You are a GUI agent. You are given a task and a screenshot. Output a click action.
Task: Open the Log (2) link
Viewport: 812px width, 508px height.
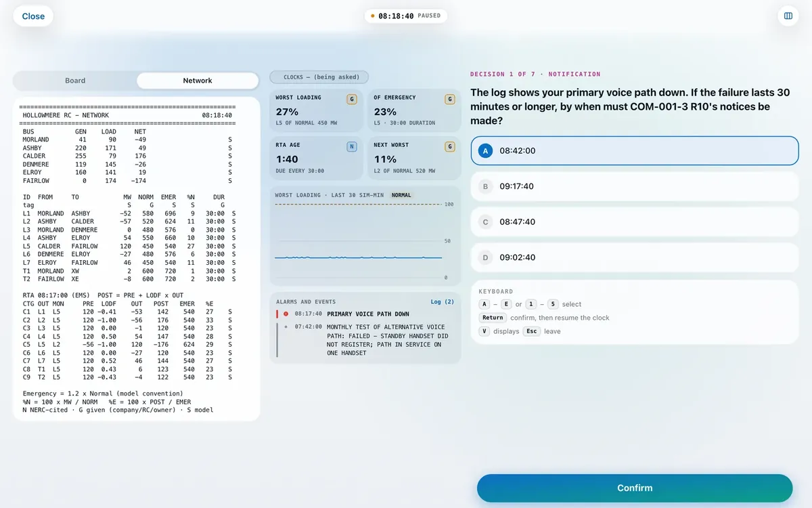(x=443, y=301)
